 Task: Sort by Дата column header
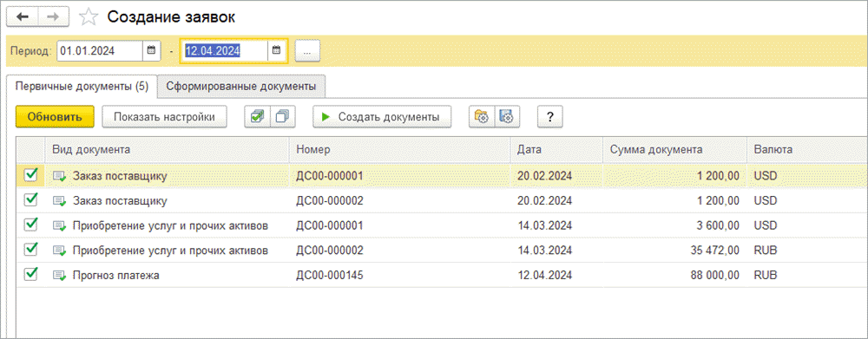click(556, 149)
